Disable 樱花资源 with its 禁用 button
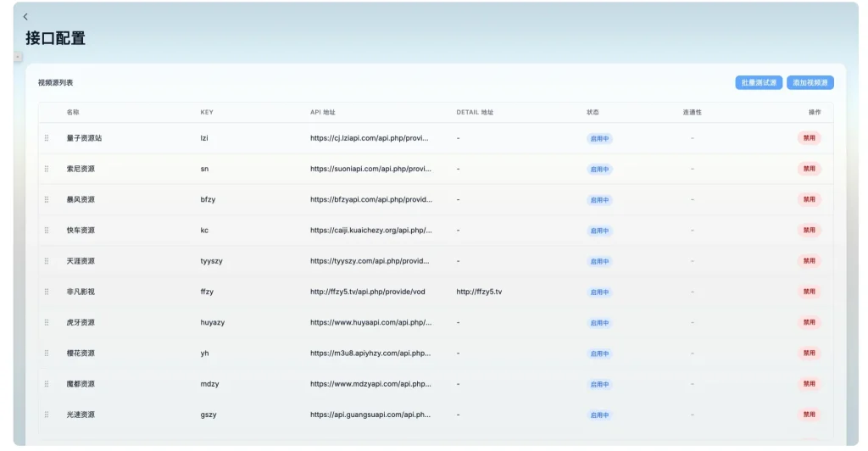 click(x=809, y=353)
